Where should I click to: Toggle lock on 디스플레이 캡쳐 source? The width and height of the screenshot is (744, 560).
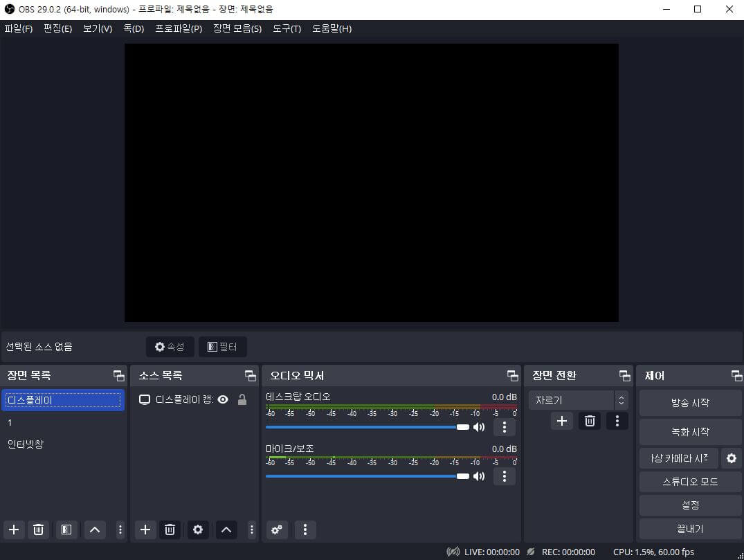point(242,399)
